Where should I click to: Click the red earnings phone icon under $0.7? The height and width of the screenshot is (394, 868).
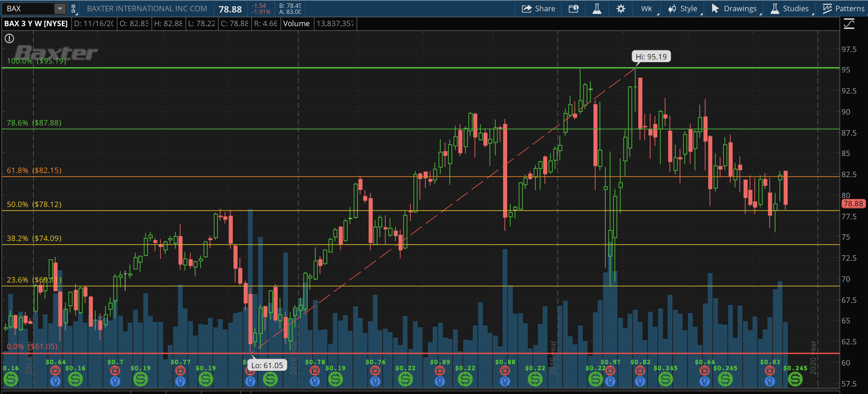[115, 370]
